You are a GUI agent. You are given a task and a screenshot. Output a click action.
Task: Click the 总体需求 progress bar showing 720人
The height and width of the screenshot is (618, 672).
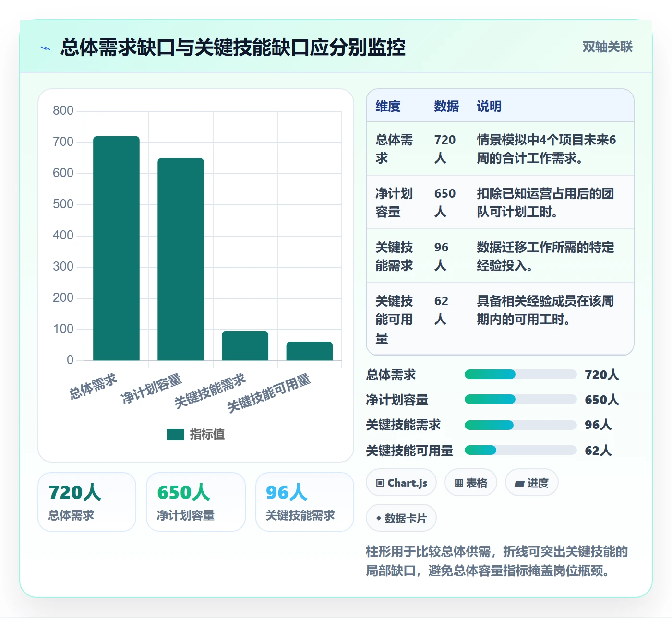coord(520,375)
